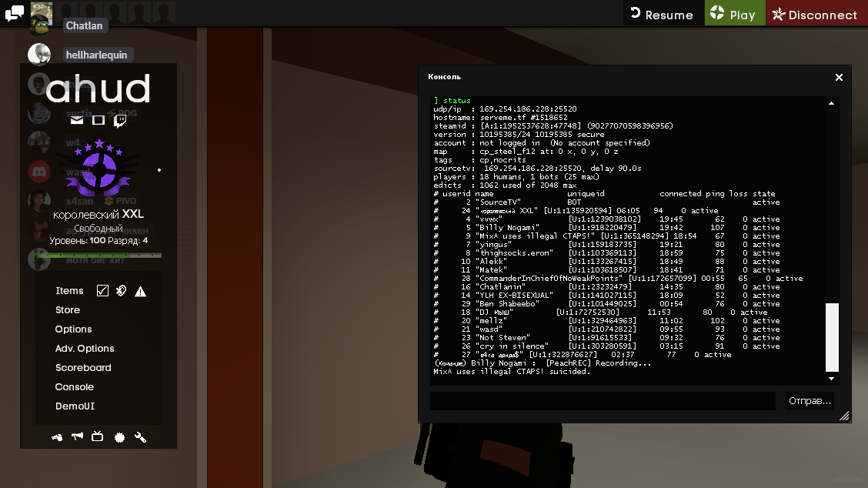Open the party chat speech bubbles icon

tap(14, 12)
